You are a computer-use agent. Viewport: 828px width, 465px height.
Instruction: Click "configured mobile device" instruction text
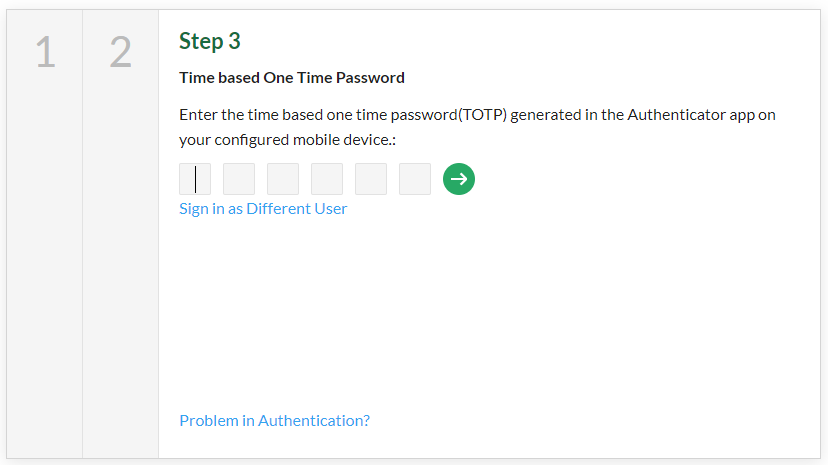[303, 140]
